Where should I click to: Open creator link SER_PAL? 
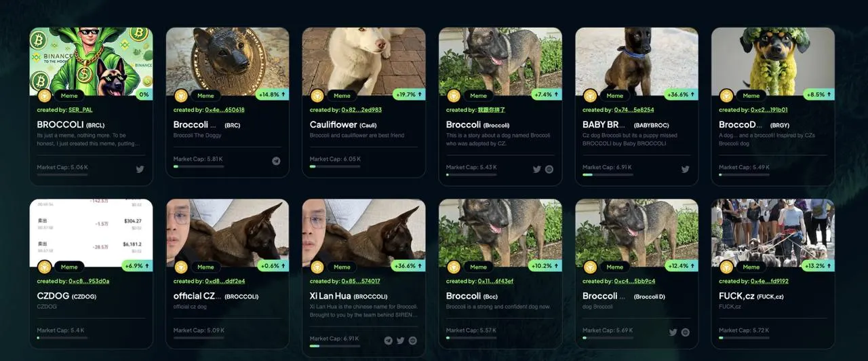81,110
